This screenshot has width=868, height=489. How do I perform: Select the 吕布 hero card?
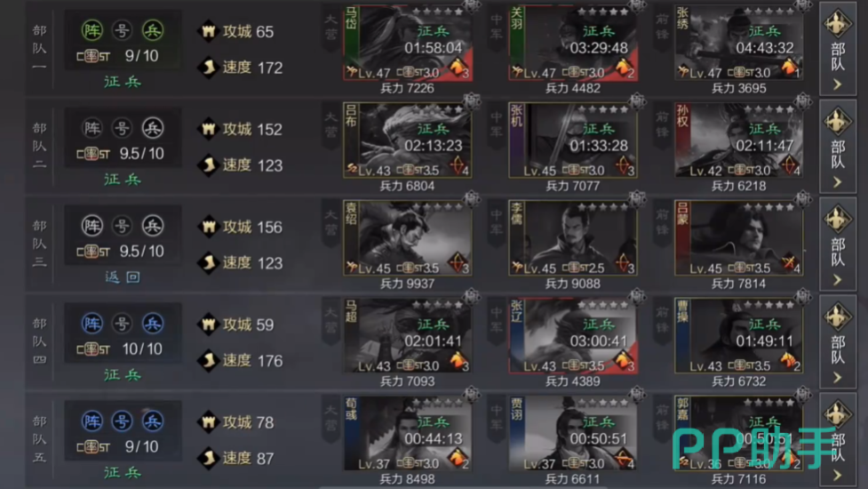click(x=408, y=140)
